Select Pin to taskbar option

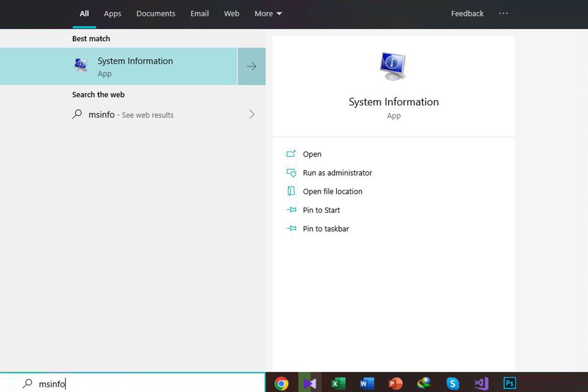click(326, 228)
